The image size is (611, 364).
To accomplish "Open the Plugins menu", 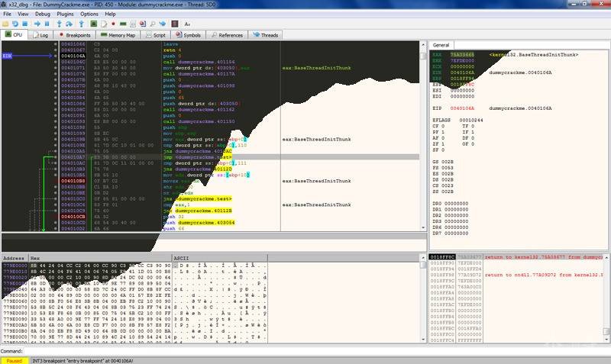I will pos(65,14).
